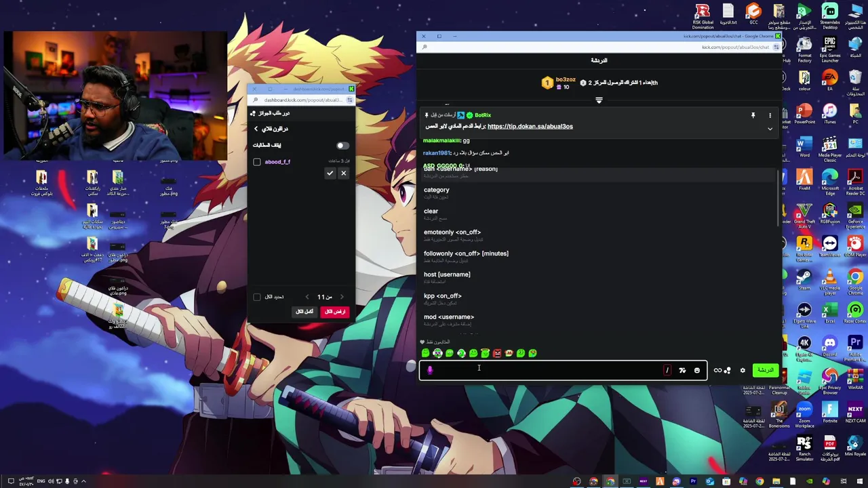
Task: Open the emoji picker in chat input
Action: [697, 370]
